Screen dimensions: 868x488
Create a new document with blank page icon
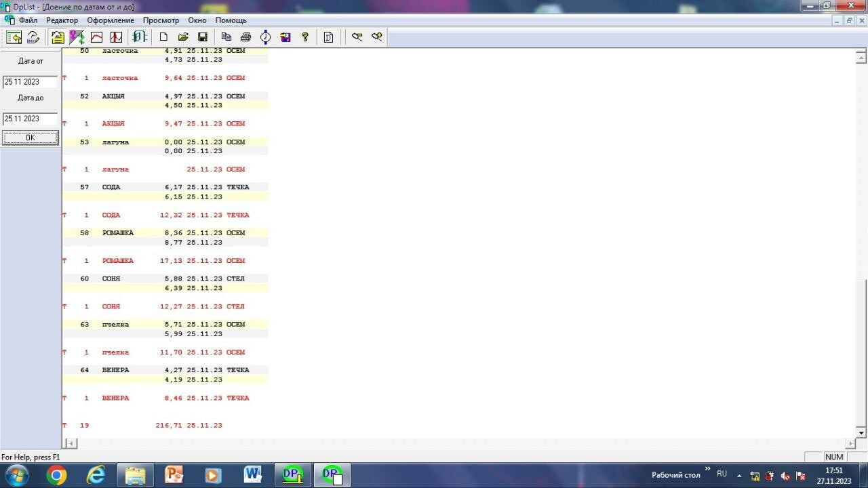coord(163,37)
